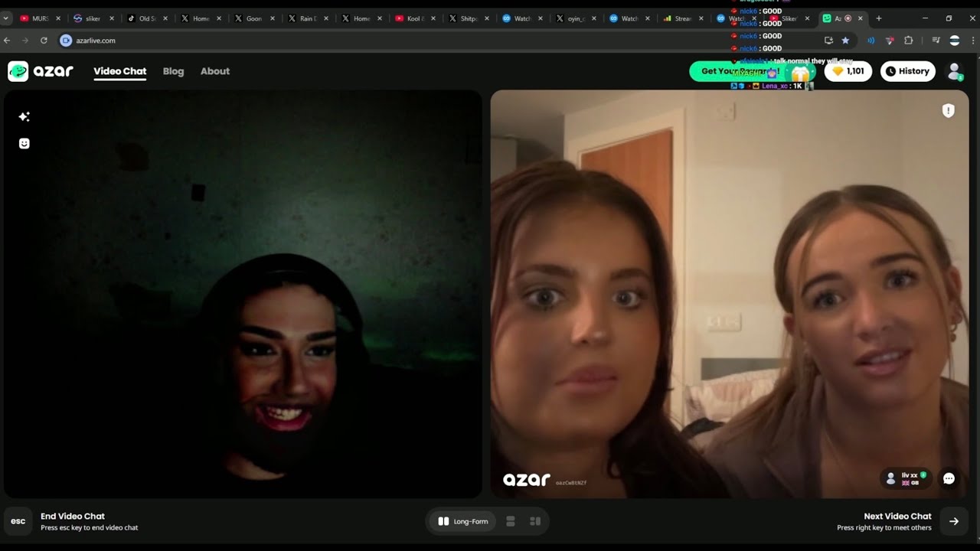
Task: View site information icon in address bar
Action: (x=66, y=40)
